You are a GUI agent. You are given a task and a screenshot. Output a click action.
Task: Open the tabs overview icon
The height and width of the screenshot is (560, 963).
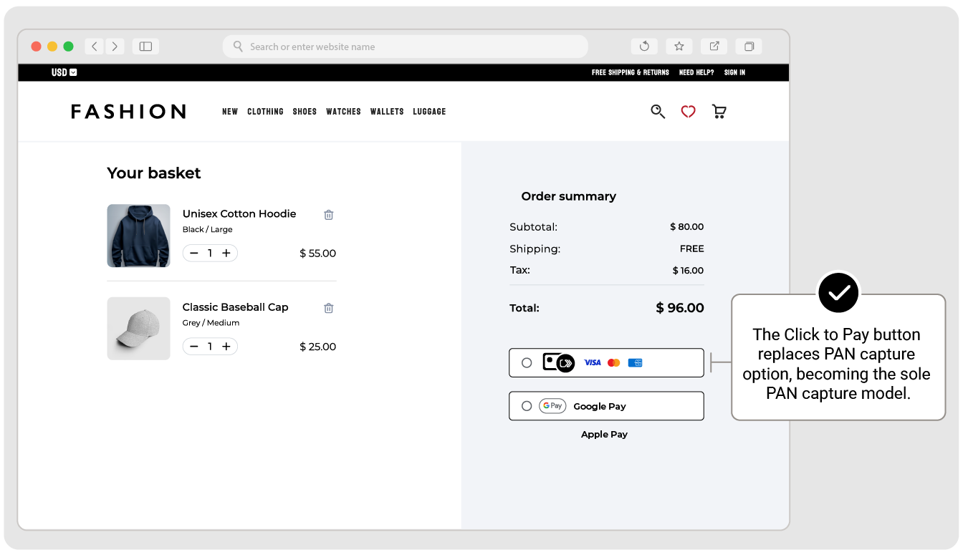tap(749, 47)
